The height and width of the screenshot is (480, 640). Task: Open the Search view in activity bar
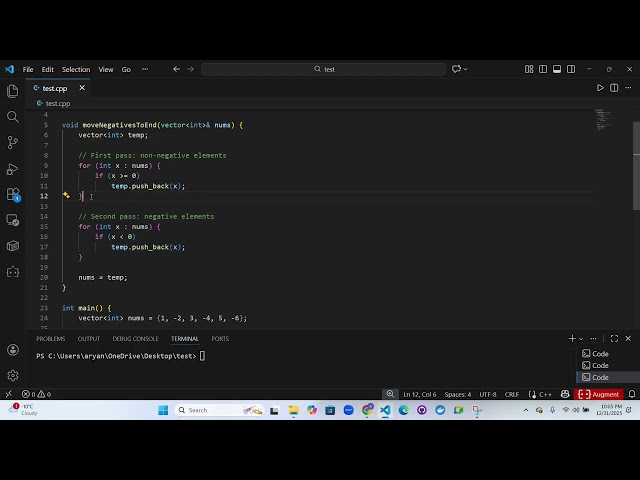13,117
